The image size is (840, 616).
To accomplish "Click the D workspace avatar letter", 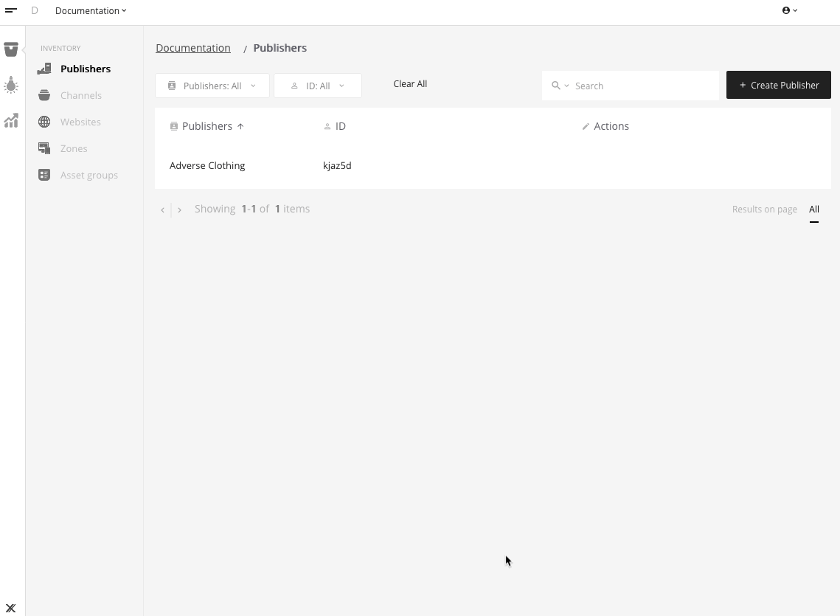I will point(34,10).
